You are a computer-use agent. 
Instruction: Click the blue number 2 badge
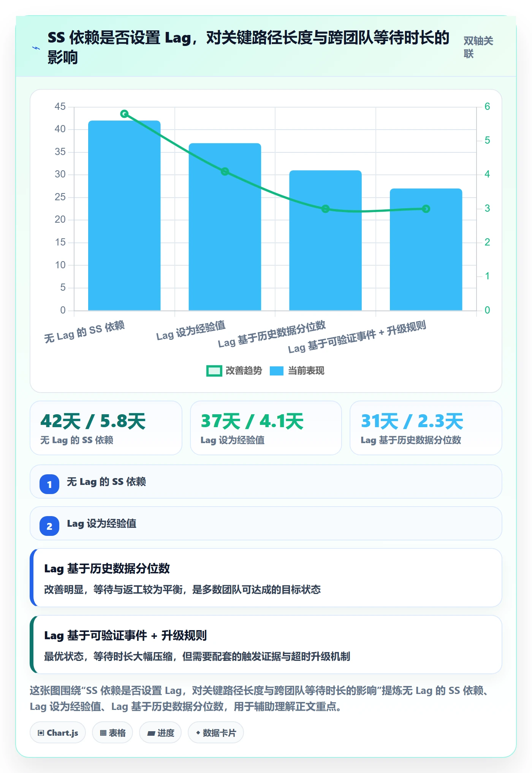coord(49,526)
